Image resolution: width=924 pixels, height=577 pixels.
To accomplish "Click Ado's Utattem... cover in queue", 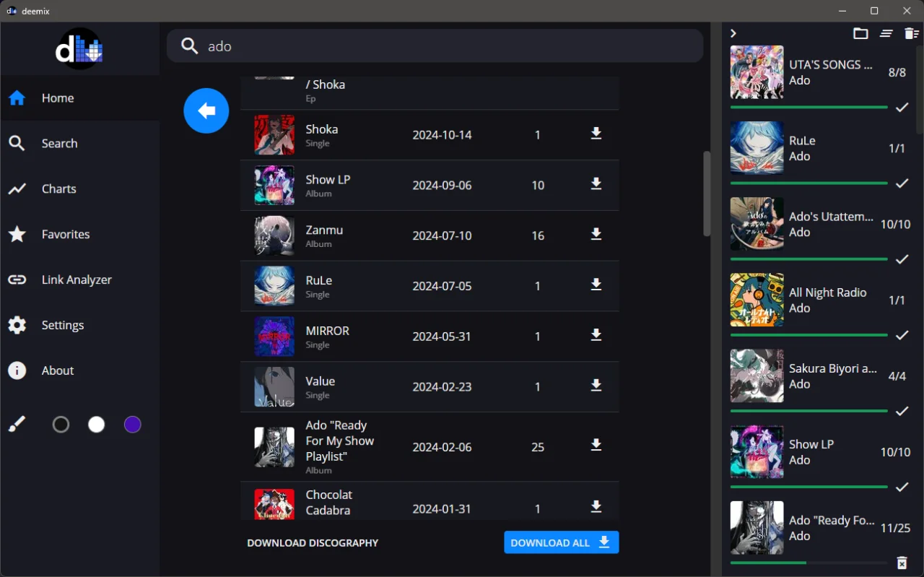I will [x=757, y=224].
